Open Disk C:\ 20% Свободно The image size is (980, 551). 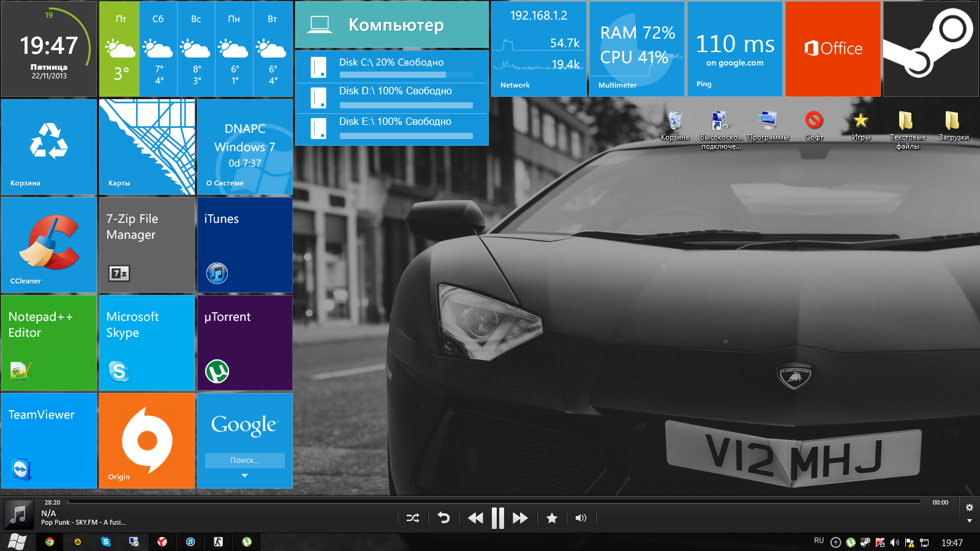coord(392,67)
